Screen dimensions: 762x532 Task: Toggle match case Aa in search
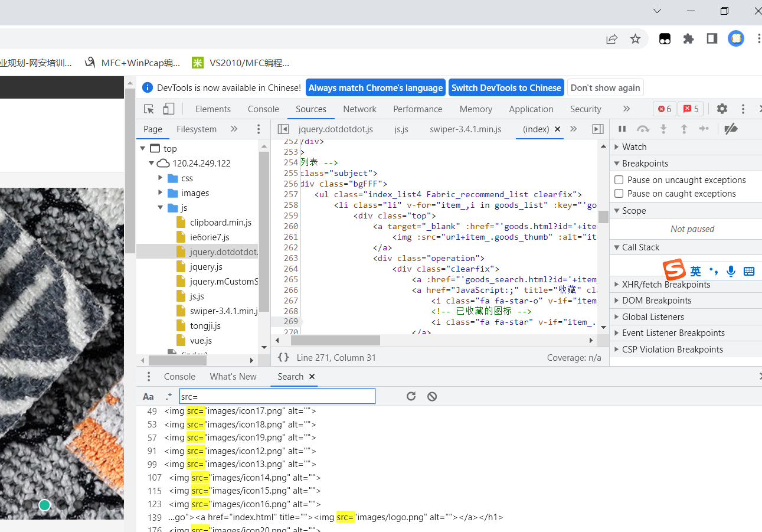pos(148,396)
